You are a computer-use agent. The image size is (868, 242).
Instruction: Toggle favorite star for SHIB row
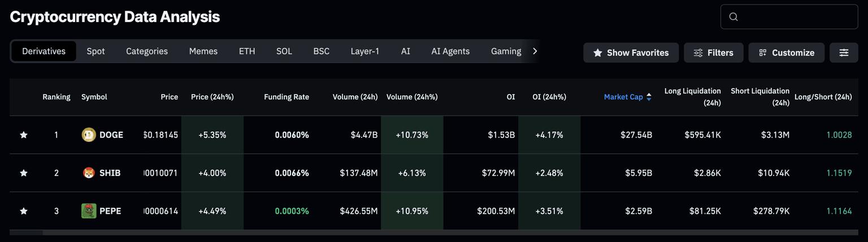[24, 173]
